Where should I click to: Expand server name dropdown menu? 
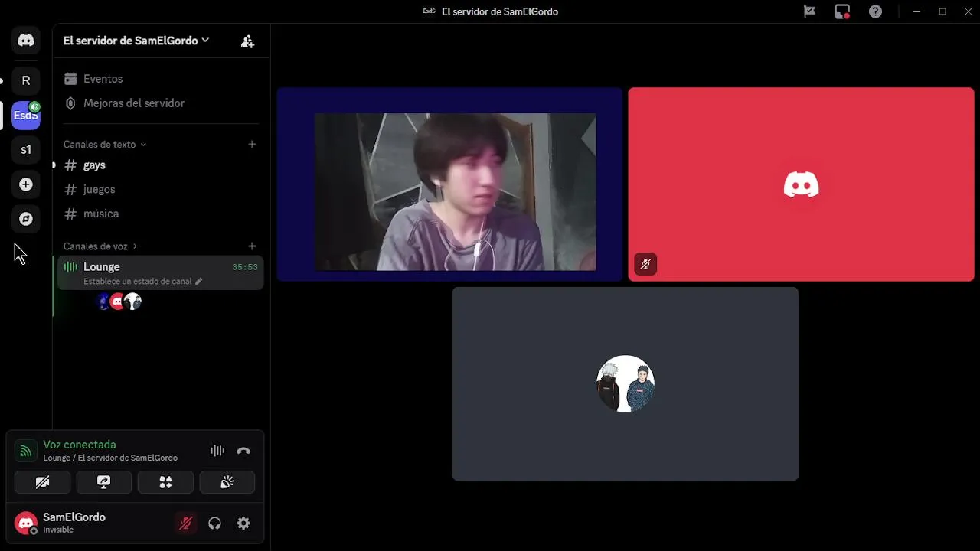pyautogui.click(x=136, y=41)
